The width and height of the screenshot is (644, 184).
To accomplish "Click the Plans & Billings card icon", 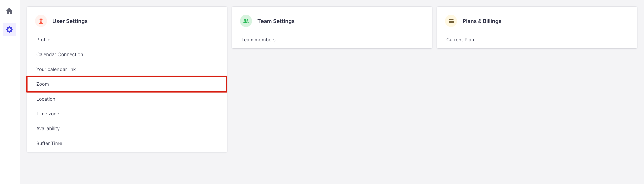I will pyautogui.click(x=451, y=21).
